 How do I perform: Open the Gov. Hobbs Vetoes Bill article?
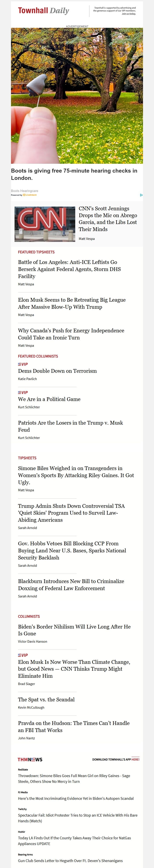pos(72,551)
